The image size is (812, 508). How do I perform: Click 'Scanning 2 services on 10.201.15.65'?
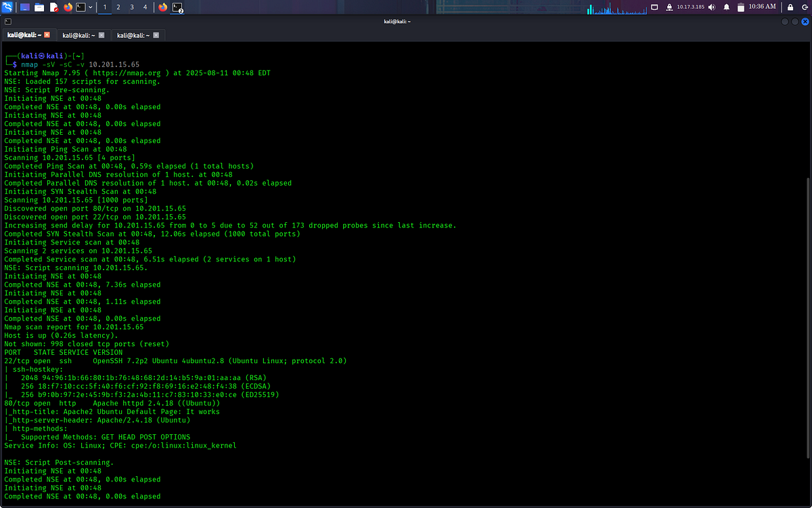tap(78, 251)
